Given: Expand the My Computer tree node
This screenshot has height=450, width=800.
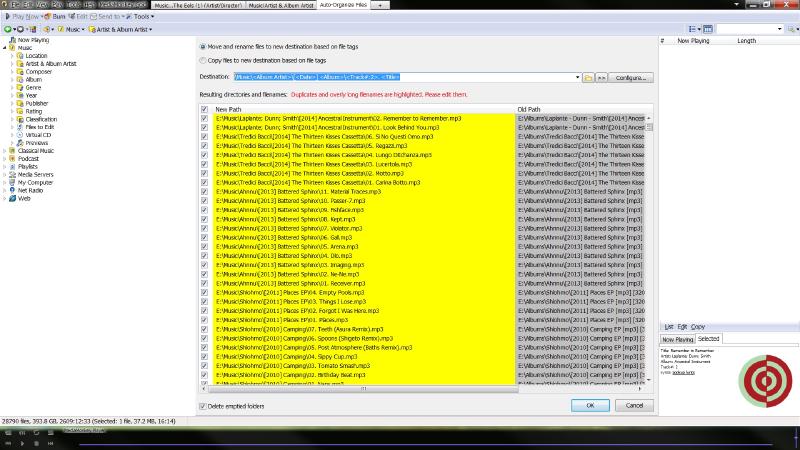Looking at the screenshot, I should tap(5, 182).
